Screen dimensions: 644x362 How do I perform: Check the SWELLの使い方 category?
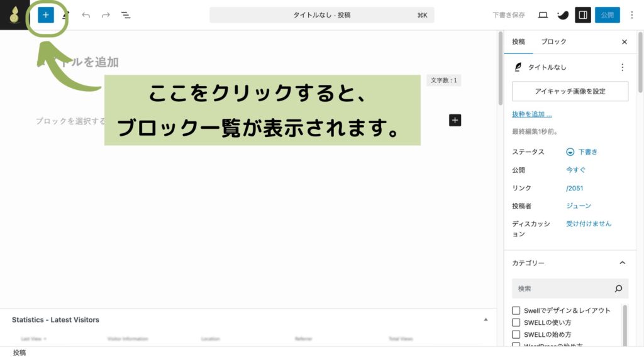pos(516,322)
